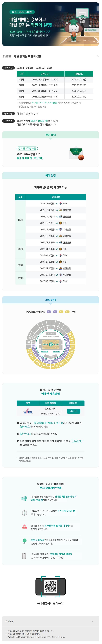This screenshot has width=102, height=644.
Task: Click the WKBL league logo
Action: tap(28, 411)
